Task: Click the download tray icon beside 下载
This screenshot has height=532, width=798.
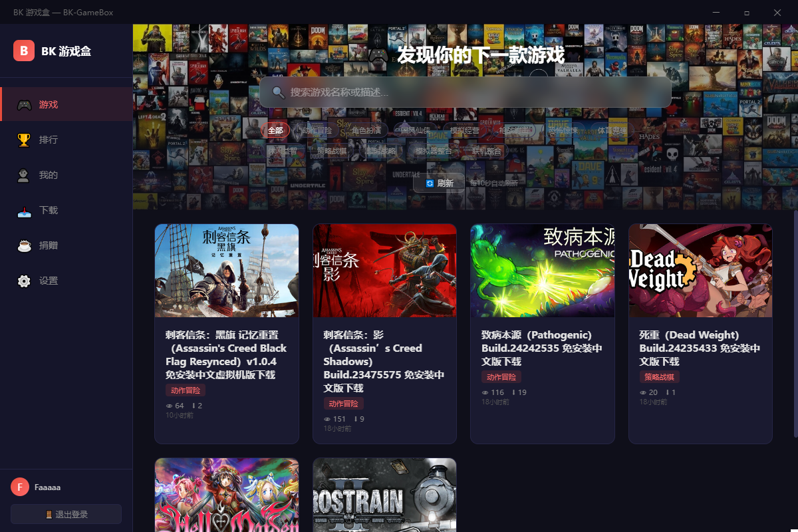Action: coord(24,210)
